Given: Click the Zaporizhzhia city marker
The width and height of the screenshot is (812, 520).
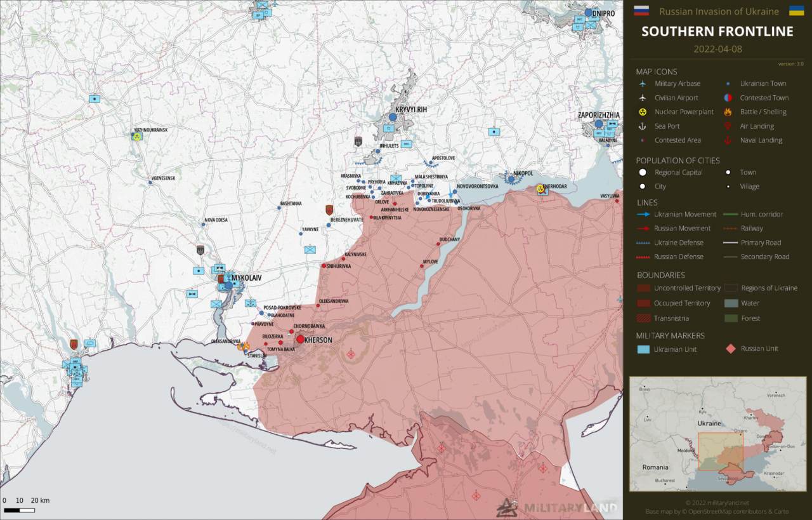Looking at the screenshot, I should 598,123.
